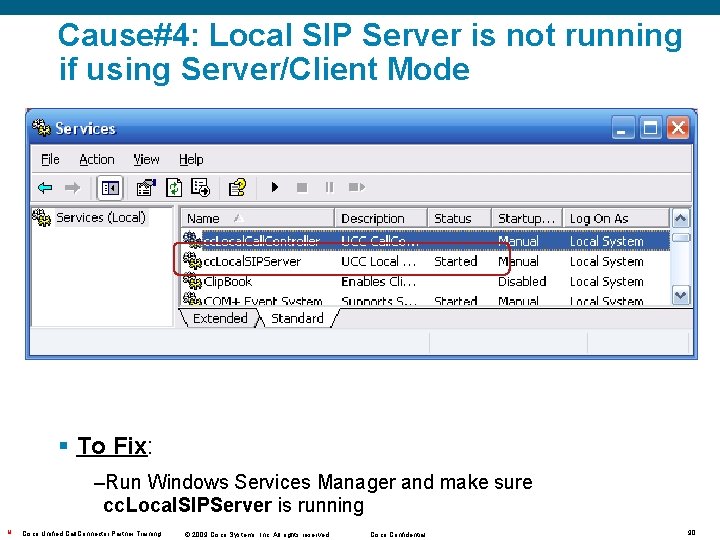Click the Help toolbar icon
Viewport: 720px width, 540px height.
[x=237, y=187]
